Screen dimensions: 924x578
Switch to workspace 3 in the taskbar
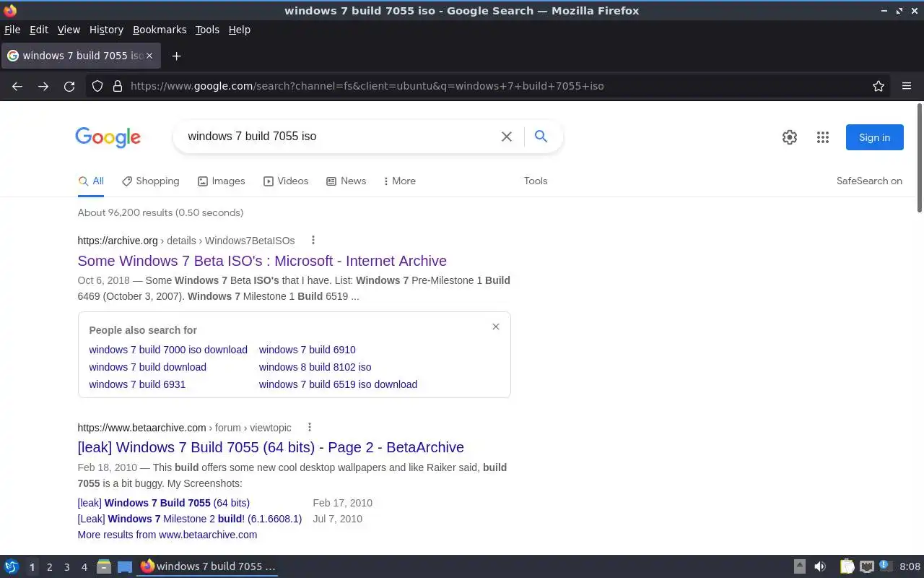tap(66, 567)
